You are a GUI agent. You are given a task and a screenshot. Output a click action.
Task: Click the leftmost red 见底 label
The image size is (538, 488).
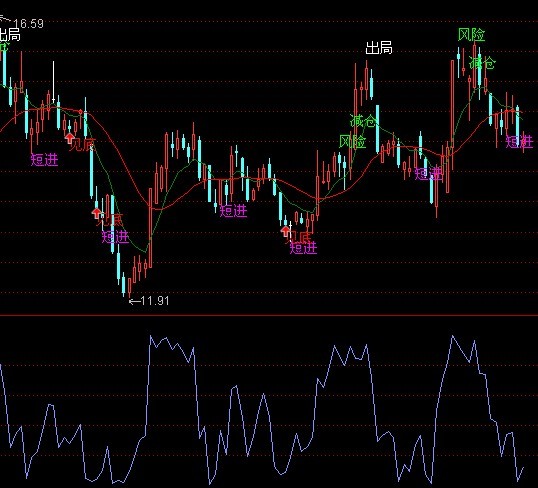click(82, 145)
